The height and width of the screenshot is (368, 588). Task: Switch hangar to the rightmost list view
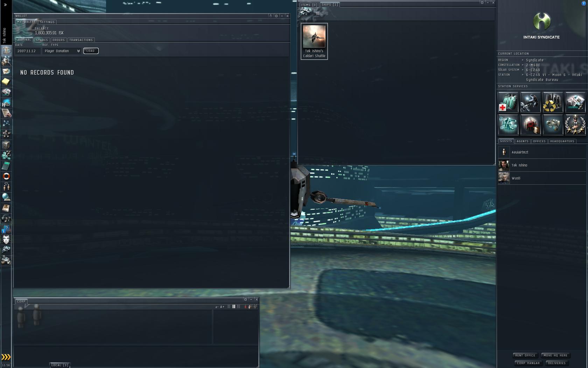click(327, 13)
